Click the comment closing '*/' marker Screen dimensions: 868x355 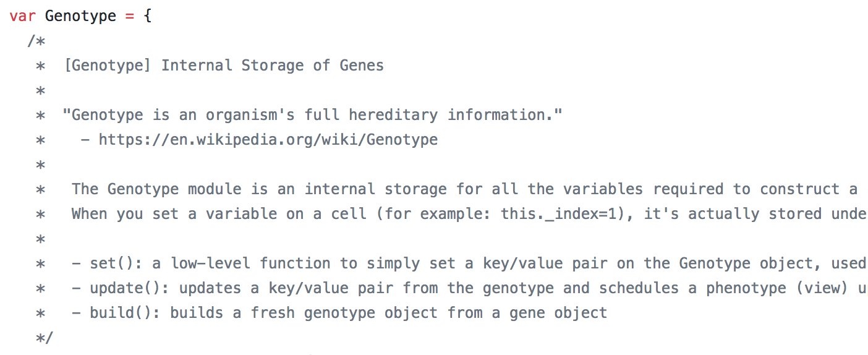coord(45,338)
